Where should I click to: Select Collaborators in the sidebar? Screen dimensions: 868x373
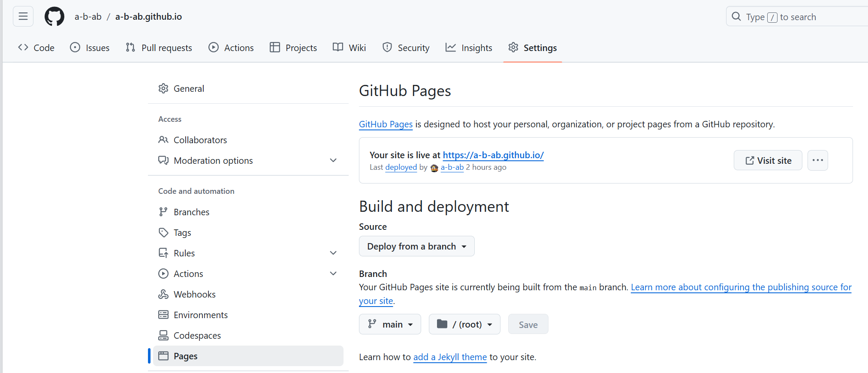click(248, 140)
